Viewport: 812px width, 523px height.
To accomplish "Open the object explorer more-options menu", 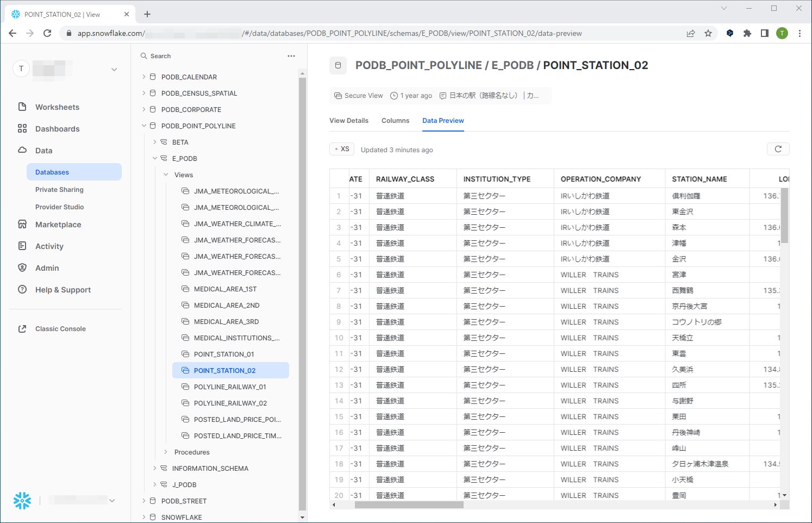I will [x=291, y=56].
